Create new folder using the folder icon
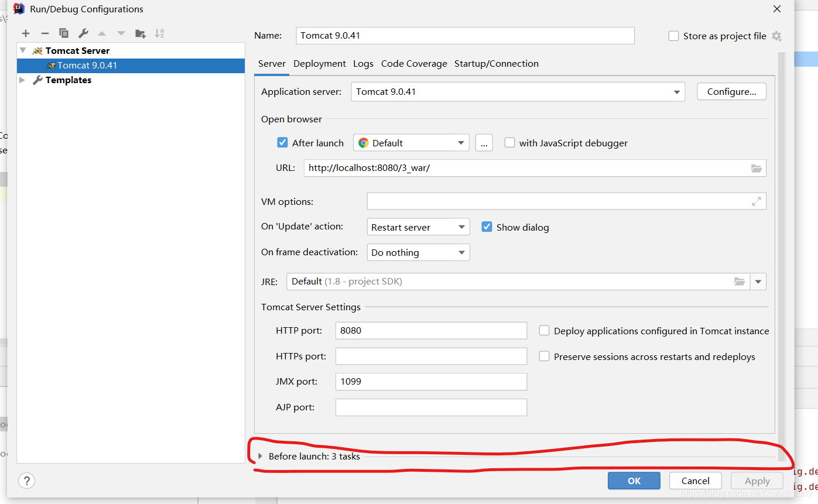Screen dimensions: 818x504 click(x=141, y=33)
